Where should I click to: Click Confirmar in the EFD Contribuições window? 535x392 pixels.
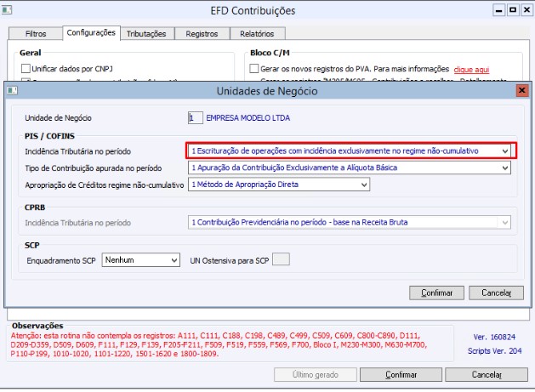(x=401, y=375)
